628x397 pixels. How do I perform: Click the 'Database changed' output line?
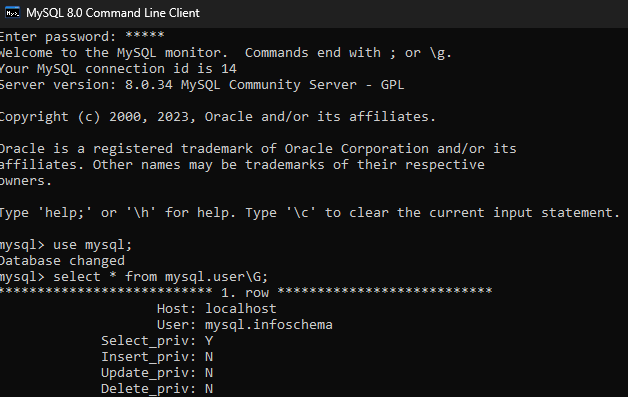tap(62, 261)
